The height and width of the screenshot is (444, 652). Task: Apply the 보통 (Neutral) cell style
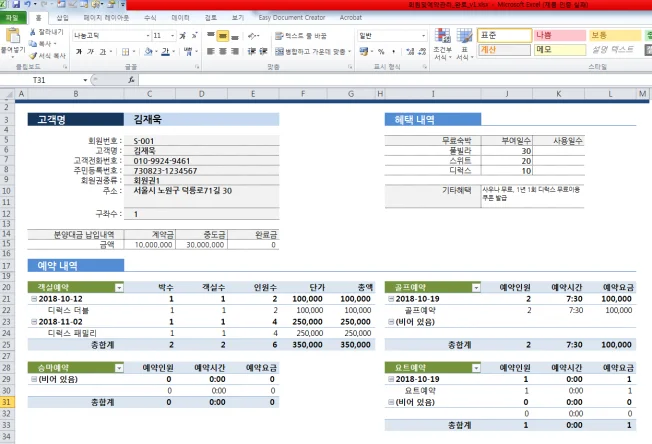pyautogui.click(x=615, y=35)
